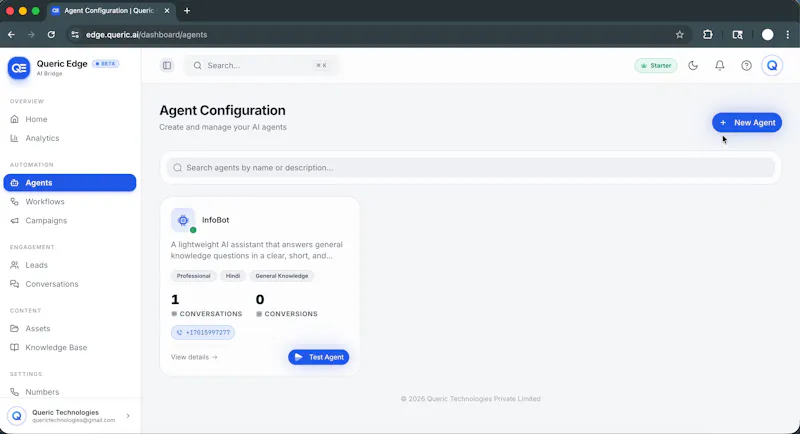Click the General Knowledge tag
The height and width of the screenshot is (434, 800).
[282, 276]
